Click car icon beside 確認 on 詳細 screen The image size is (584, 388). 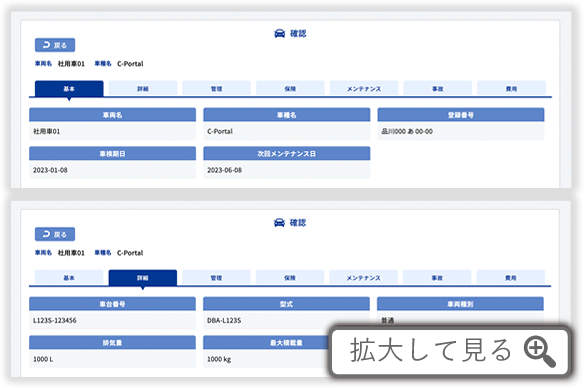pyautogui.click(x=279, y=223)
